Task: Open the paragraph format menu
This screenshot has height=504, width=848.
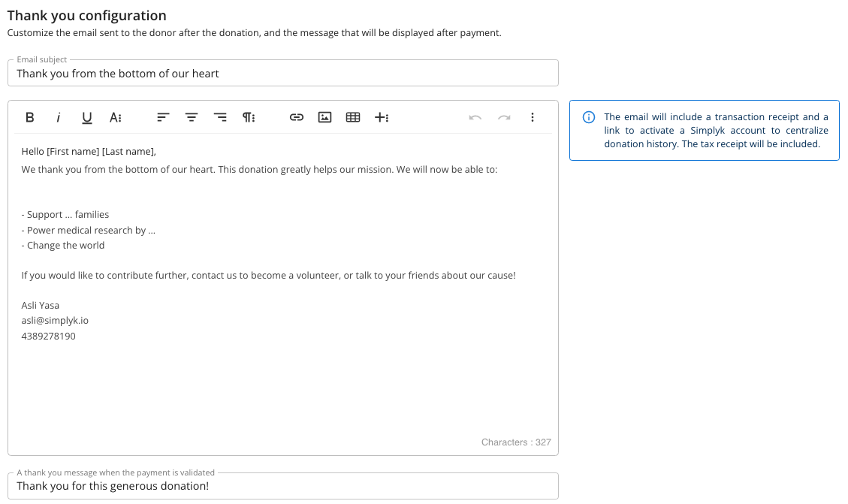Action: tap(249, 117)
